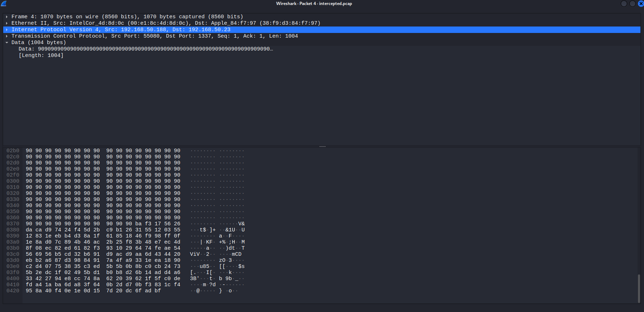644x312 pixels.
Task: Click hex offset 02b0
Action: click(x=13, y=151)
